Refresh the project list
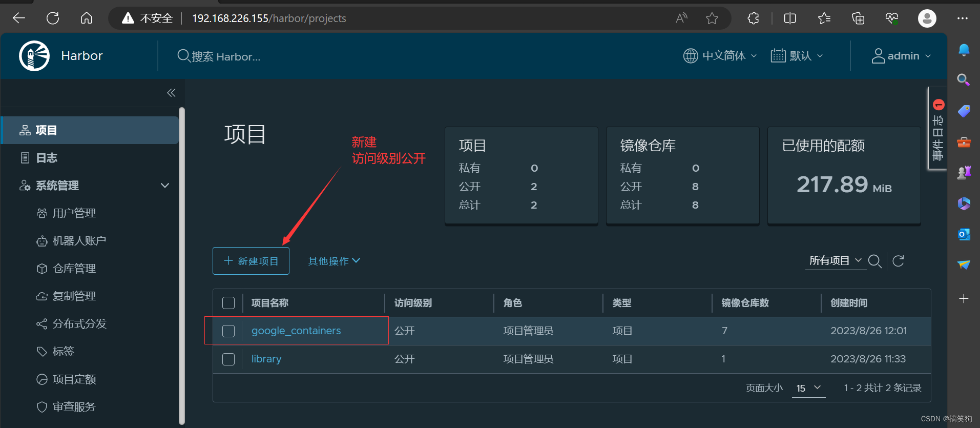Viewport: 980px width, 428px height. tap(898, 261)
